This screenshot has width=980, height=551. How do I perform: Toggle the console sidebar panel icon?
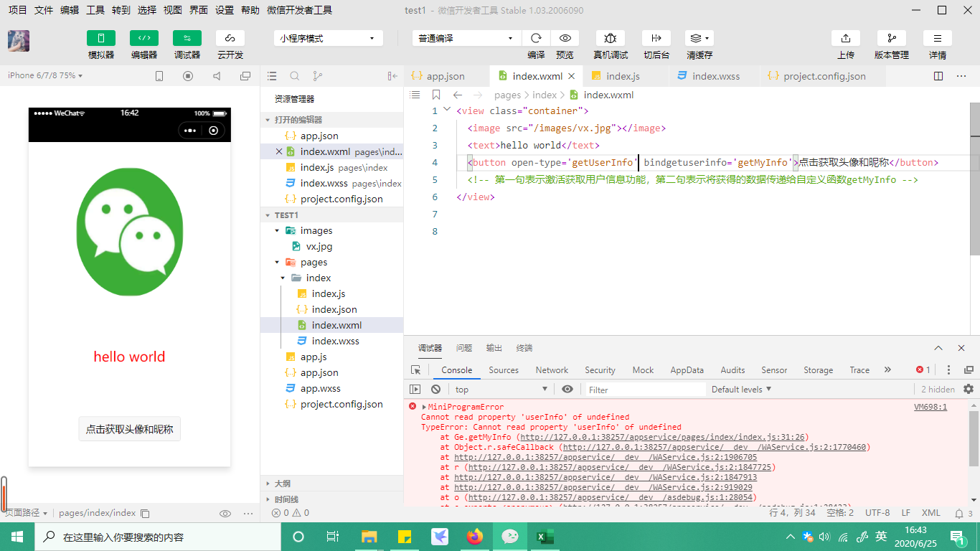[415, 389]
